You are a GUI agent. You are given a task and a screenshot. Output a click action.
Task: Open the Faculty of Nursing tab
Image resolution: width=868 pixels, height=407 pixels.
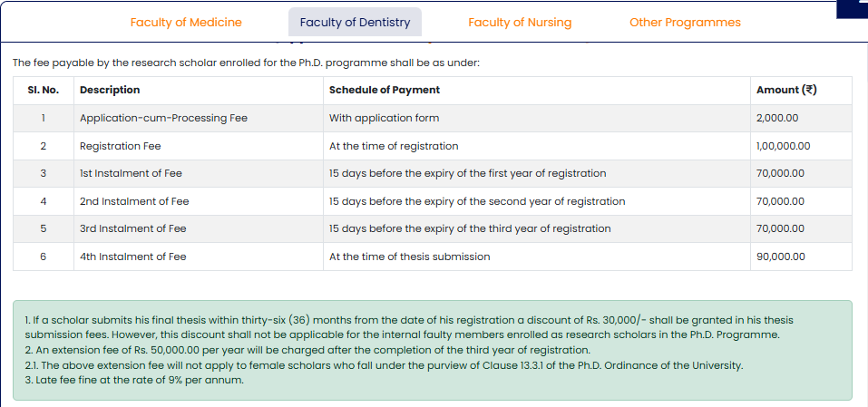coord(520,23)
